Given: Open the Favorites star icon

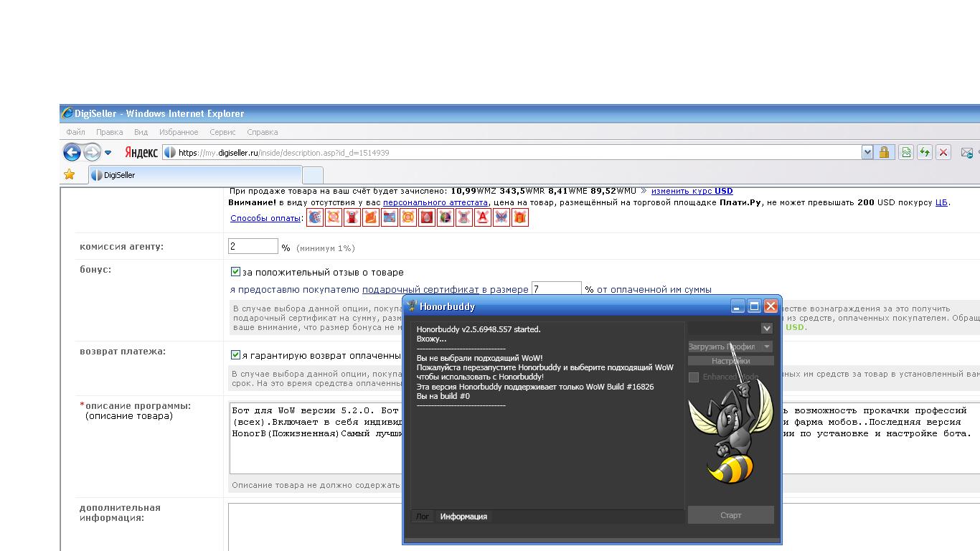Looking at the screenshot, I should point(69,174).
